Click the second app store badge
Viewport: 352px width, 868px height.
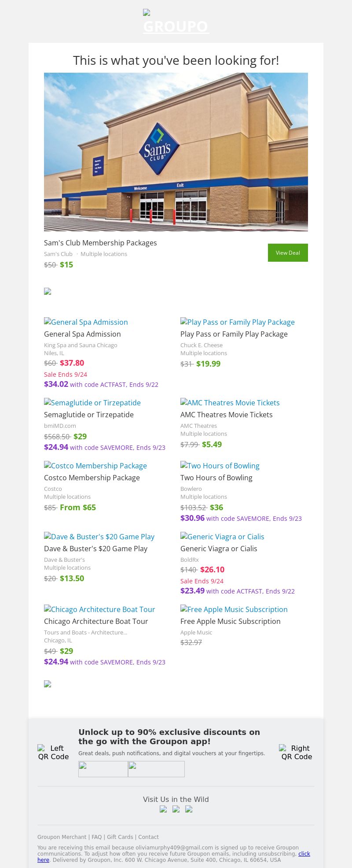click(x=156, y=769)
